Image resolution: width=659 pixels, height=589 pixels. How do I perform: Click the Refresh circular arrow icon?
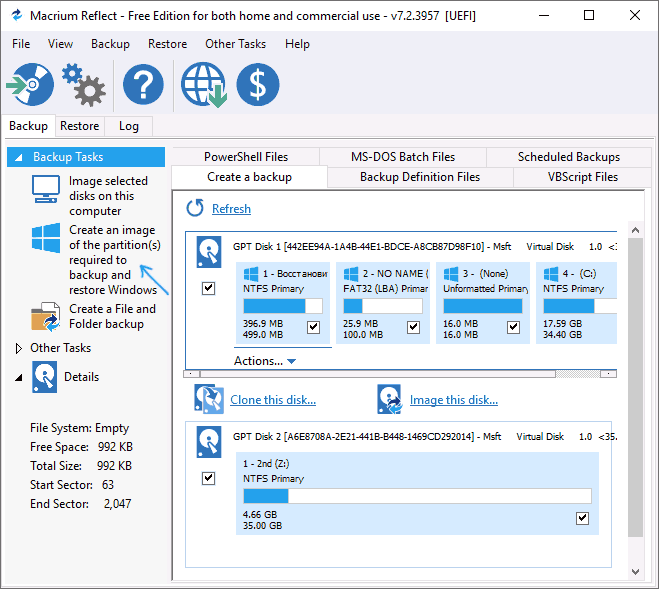point(195,208)
